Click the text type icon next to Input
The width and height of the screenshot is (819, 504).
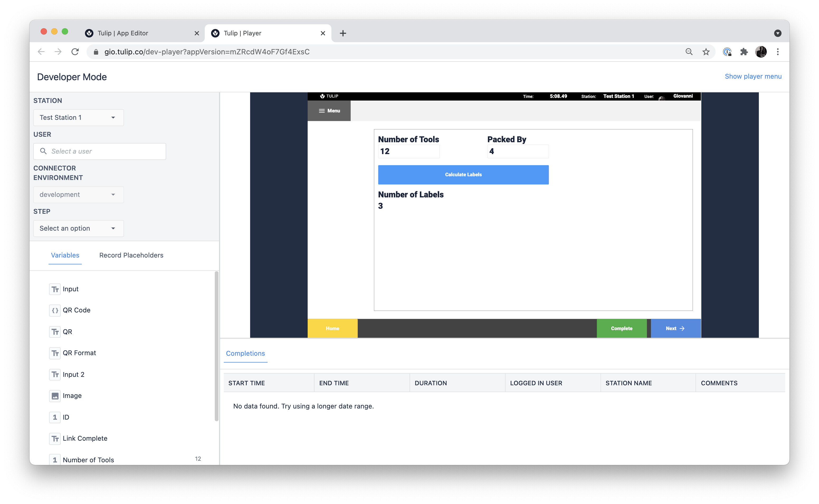[55, 289]
